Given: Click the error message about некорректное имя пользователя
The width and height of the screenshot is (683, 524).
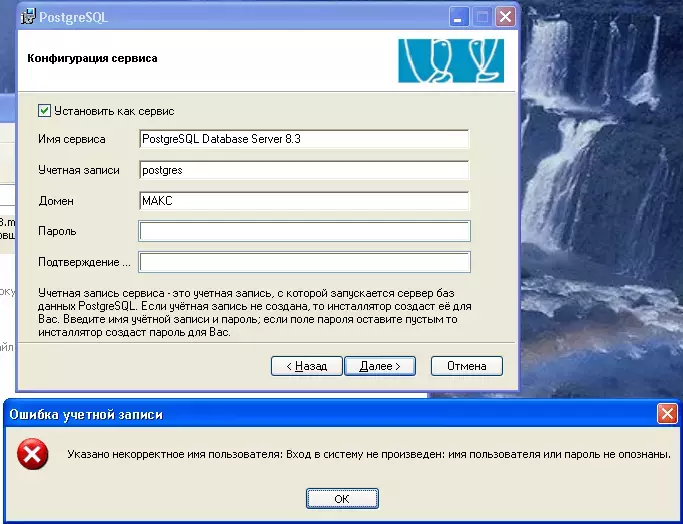Looking at the screenshot, I should [x=369, y=454].
